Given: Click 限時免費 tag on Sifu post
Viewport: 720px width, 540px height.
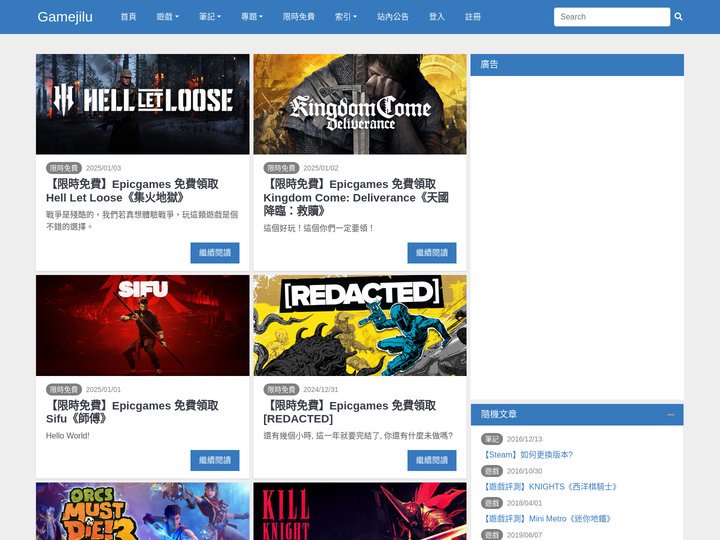Looking at the screenshot, I should click(x=64, y=389).
